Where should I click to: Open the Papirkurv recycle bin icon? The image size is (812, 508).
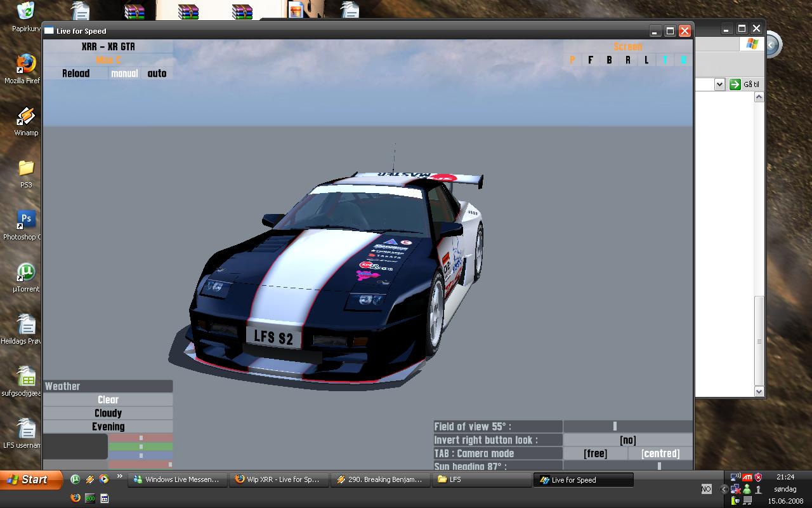26,11
